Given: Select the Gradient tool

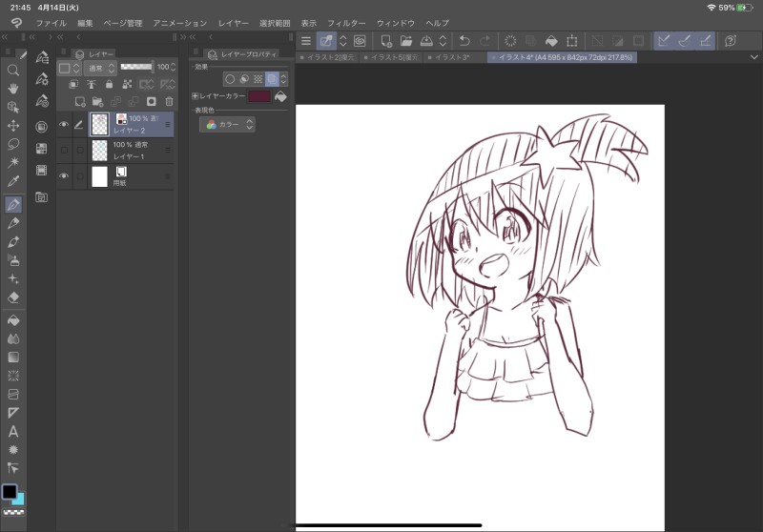Looking at the screenshot, I should point(13,357).
